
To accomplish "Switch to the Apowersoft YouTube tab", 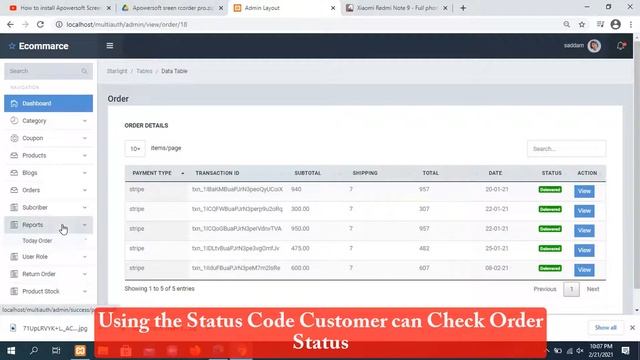I will point(60,8).
